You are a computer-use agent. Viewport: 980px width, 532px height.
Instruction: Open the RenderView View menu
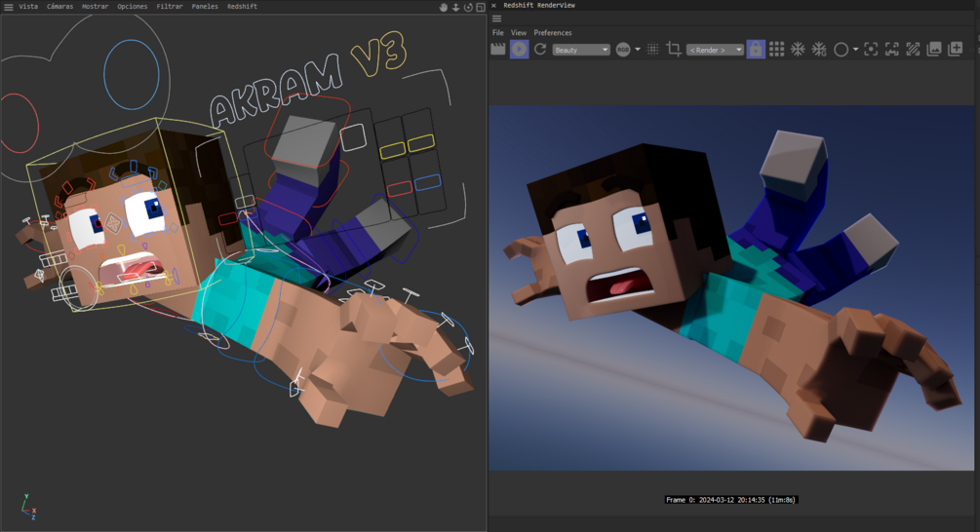pyautogui.click(x=519, y=32)
